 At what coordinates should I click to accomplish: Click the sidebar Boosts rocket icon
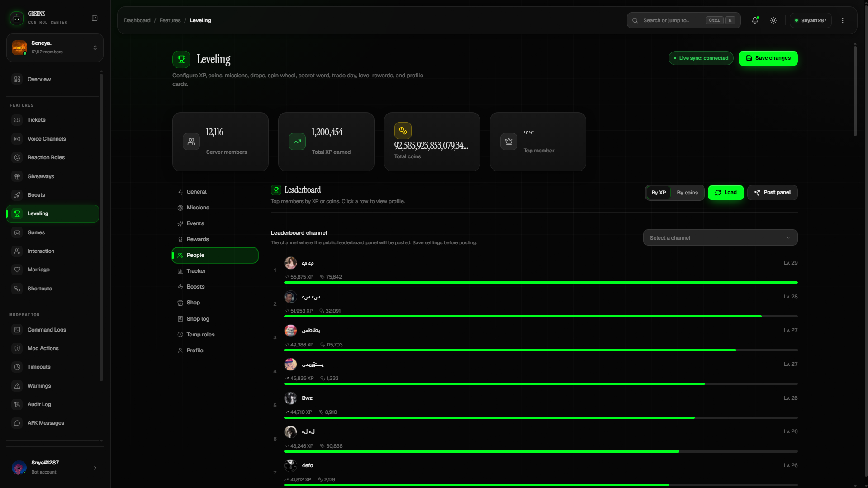pos(17,195)
